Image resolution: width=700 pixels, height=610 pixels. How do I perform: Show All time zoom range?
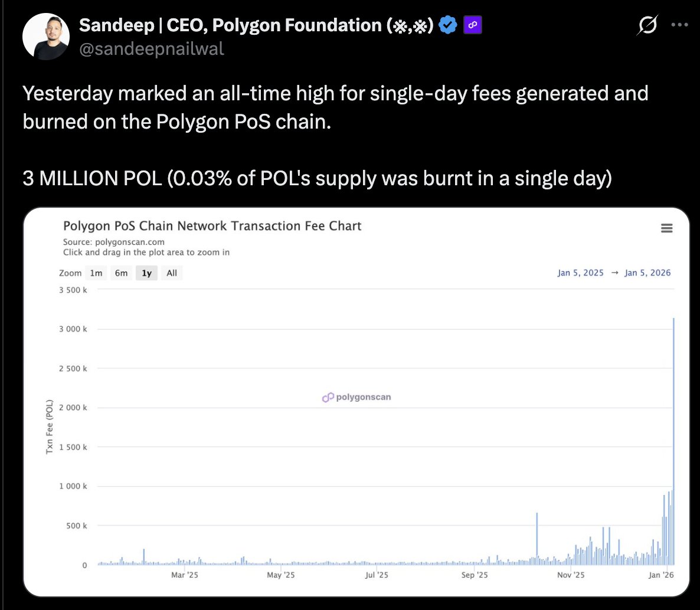coord(172,273)
